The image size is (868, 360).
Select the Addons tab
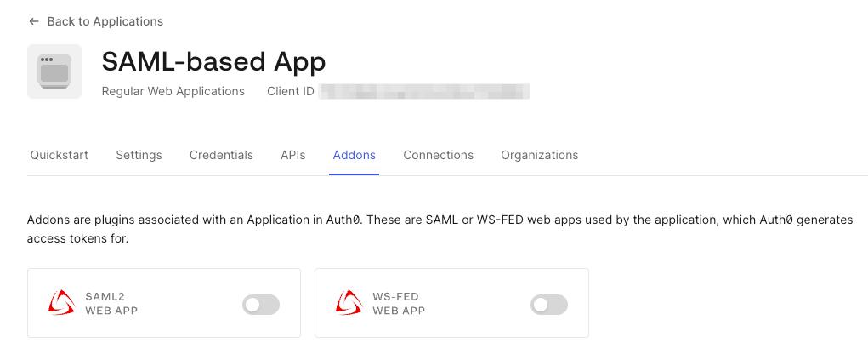tap(355, 155)
